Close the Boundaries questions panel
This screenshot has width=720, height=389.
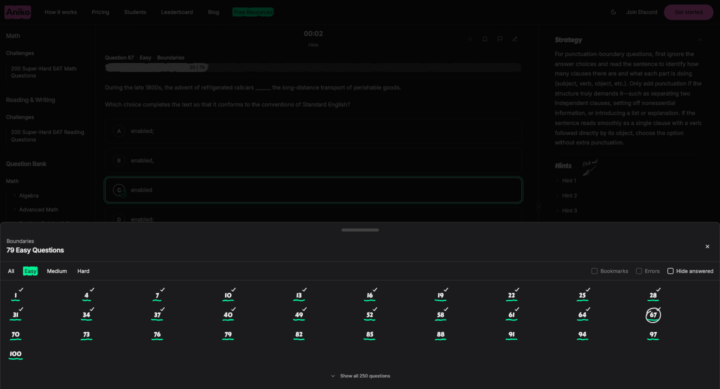[x=707, y=247]
